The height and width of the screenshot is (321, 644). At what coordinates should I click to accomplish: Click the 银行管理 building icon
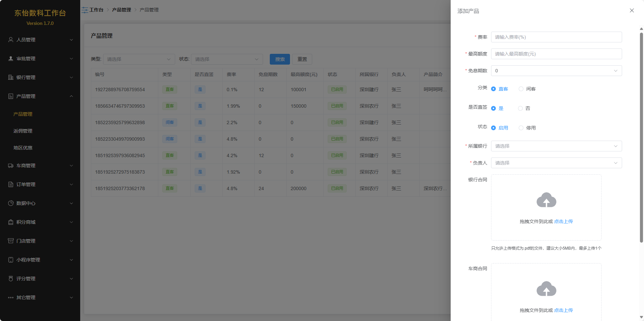[11, 77]
